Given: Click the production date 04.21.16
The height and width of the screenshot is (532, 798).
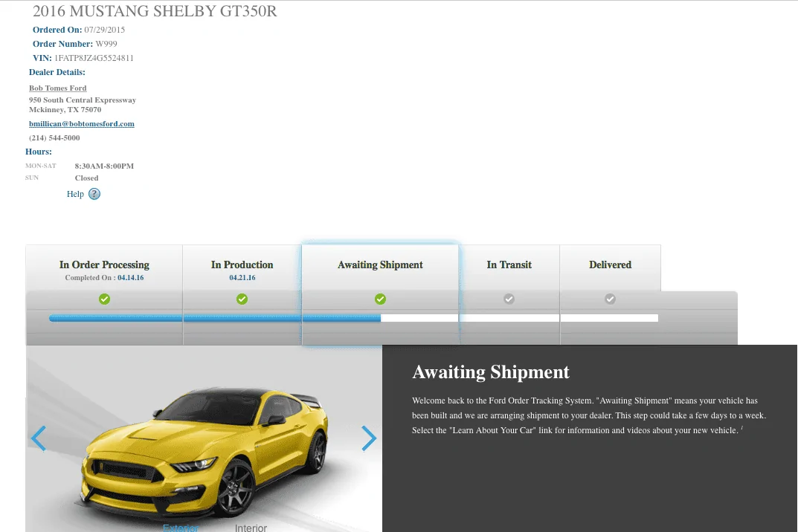Looking at the screenshot, I should (242, 278).
